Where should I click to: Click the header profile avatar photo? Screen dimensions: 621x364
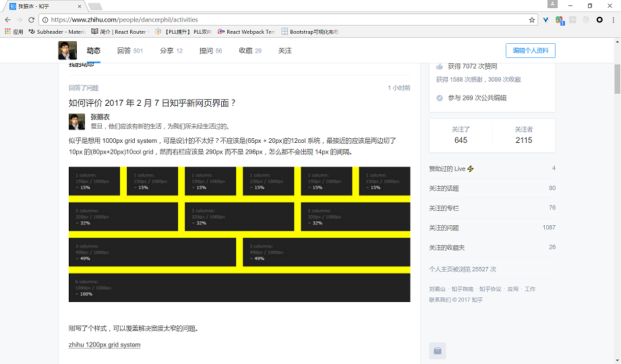point(67,51)
